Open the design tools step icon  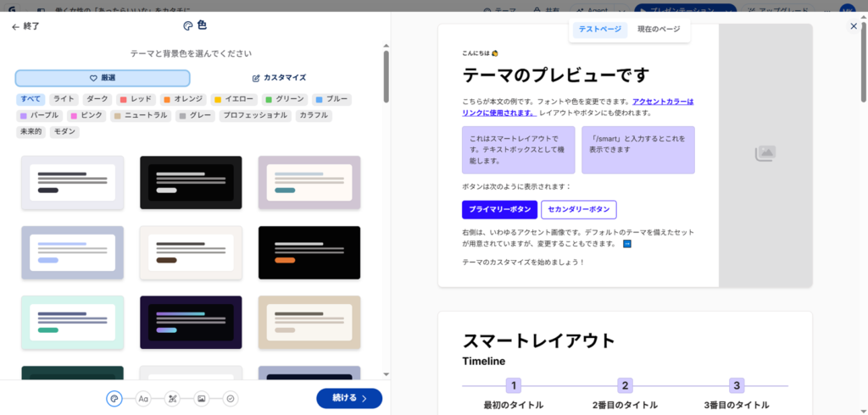tap(172, 398)
